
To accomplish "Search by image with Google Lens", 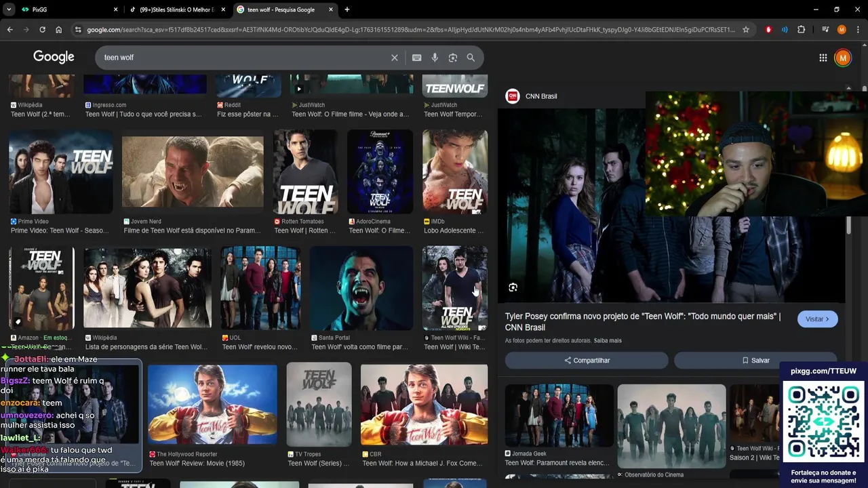I will (453, 58).
